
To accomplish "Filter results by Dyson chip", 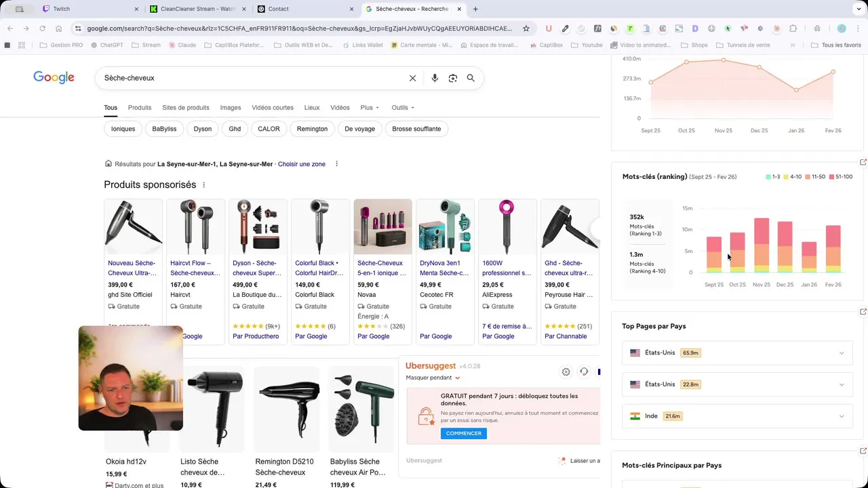I will tap(203, 129).
